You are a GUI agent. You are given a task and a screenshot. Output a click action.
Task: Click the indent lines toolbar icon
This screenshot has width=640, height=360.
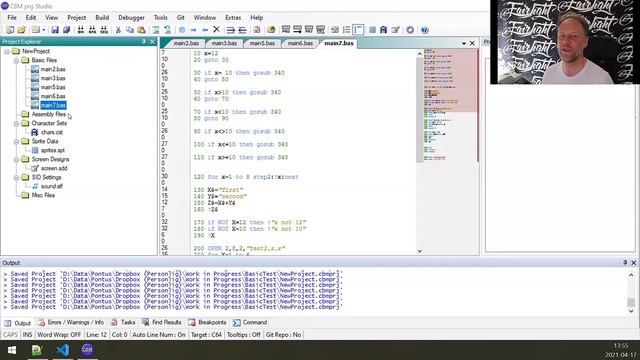231,30
